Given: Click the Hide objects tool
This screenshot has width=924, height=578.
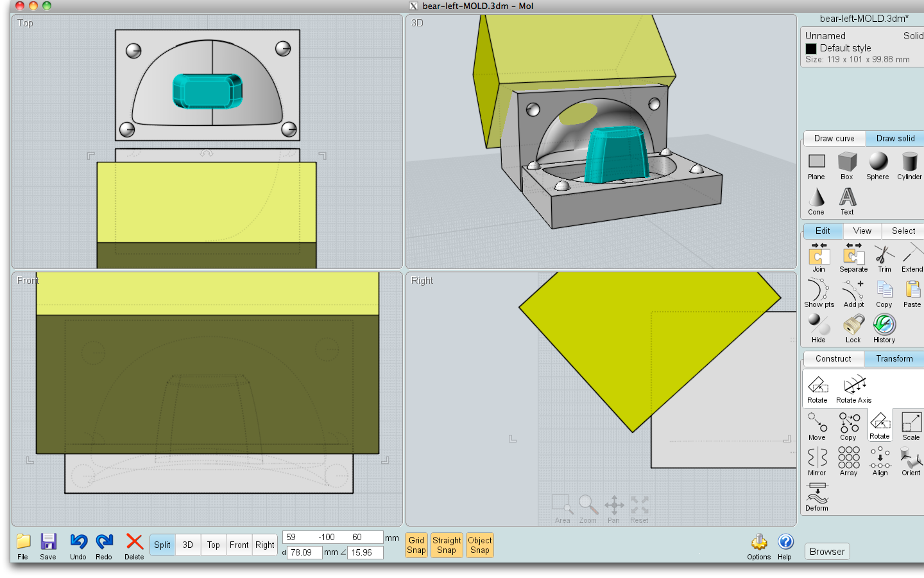Looking at the screenshot, I should coord(819,328).
